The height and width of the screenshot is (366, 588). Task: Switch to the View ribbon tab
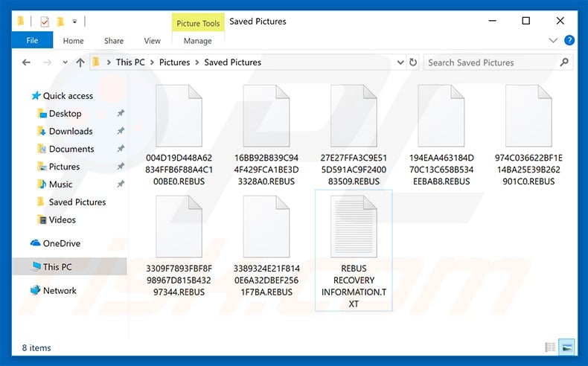click(153, 41)
